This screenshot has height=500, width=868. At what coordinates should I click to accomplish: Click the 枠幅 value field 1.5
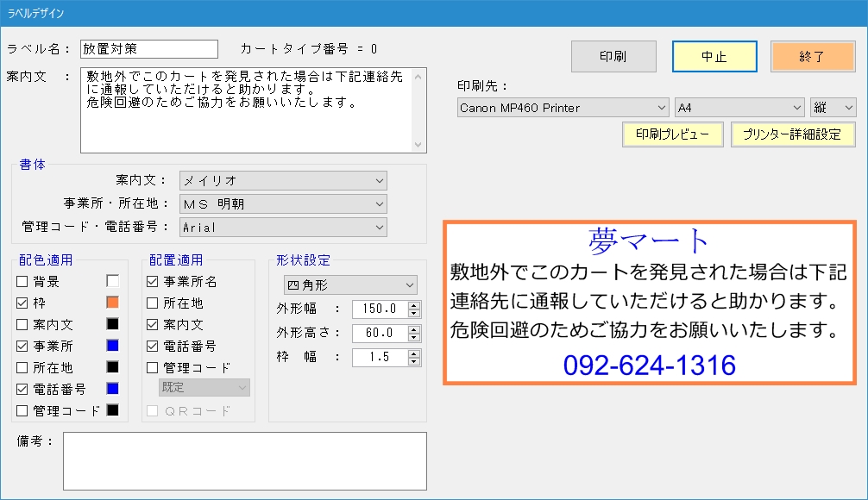point(381,357)
